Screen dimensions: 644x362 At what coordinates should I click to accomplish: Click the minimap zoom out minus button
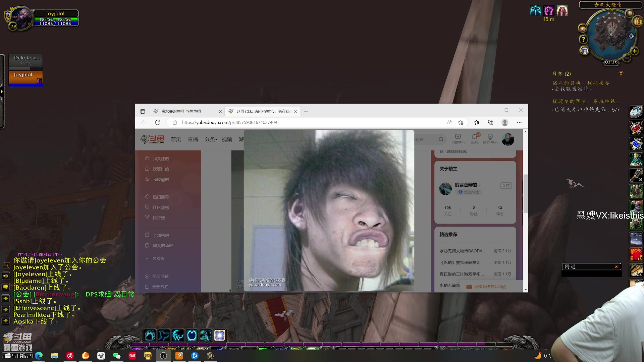click(x=627, y=58)
